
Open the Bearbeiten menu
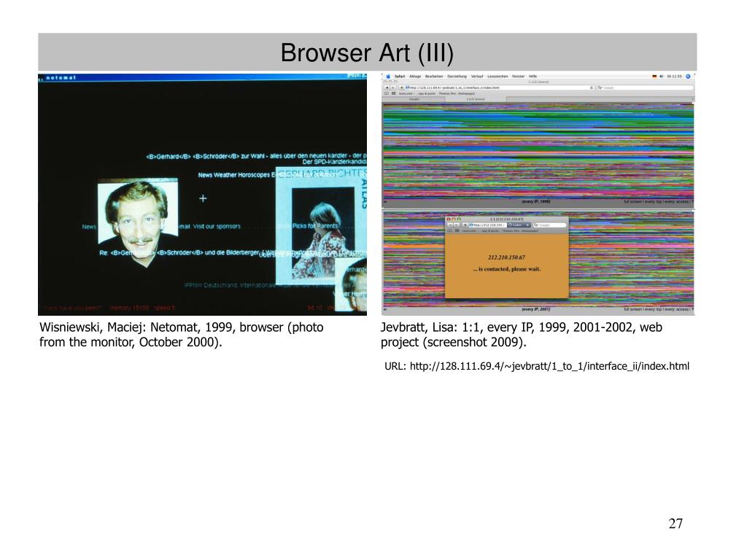434,76
